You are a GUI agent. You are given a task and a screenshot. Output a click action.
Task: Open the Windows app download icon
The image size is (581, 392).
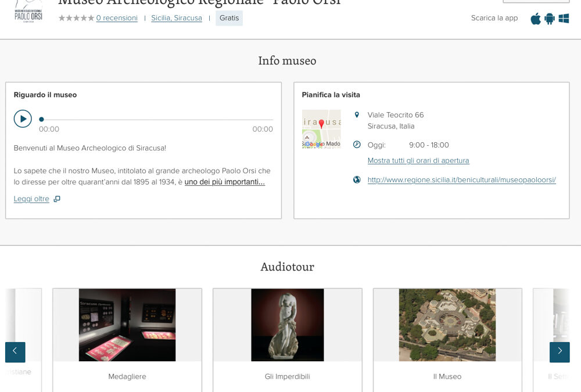[x=564, y=18]
